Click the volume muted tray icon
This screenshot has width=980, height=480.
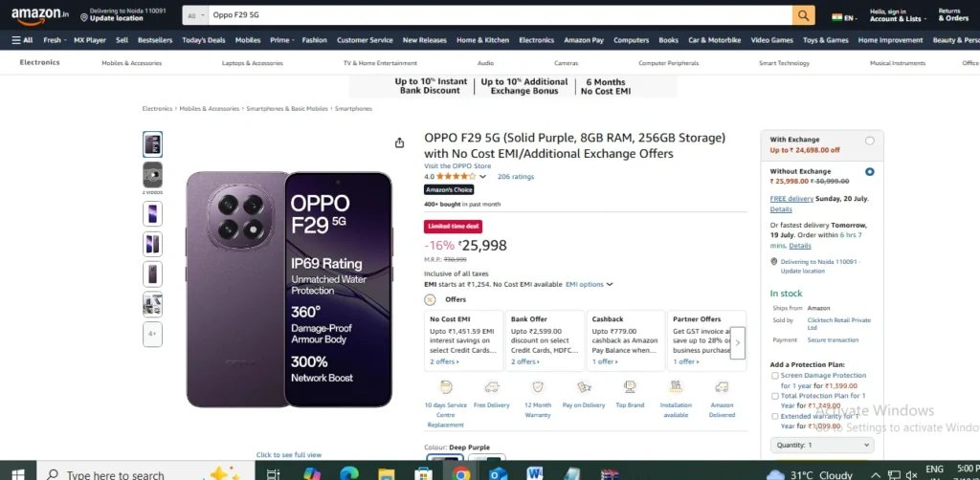(x=912, y=475)
